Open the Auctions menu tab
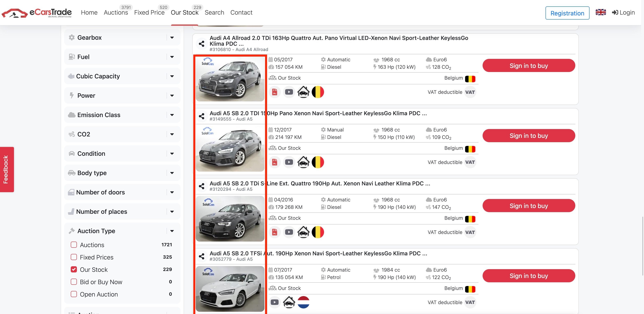Viewport: 644px width, 314px height. pos(115,12)
